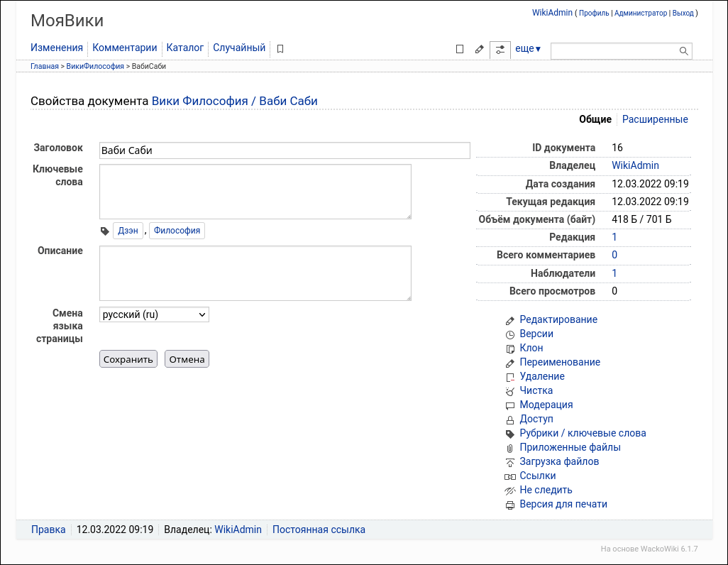The height and width of the screenshot is (565, 728).
Task: Open Изменения in the top menu
Action: coord(57,48)
